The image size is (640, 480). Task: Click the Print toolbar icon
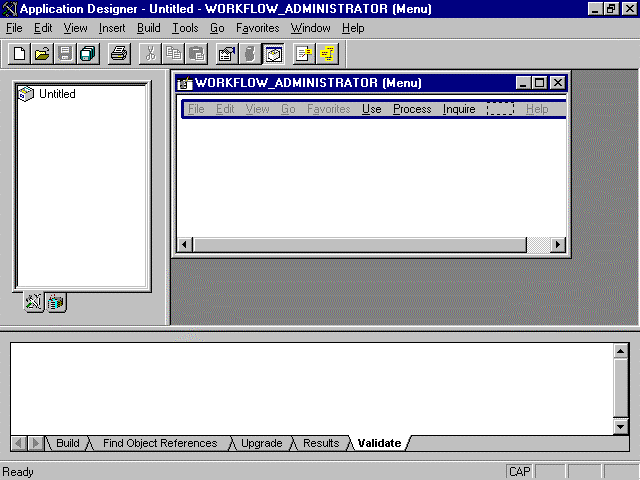tap(119, 54)
